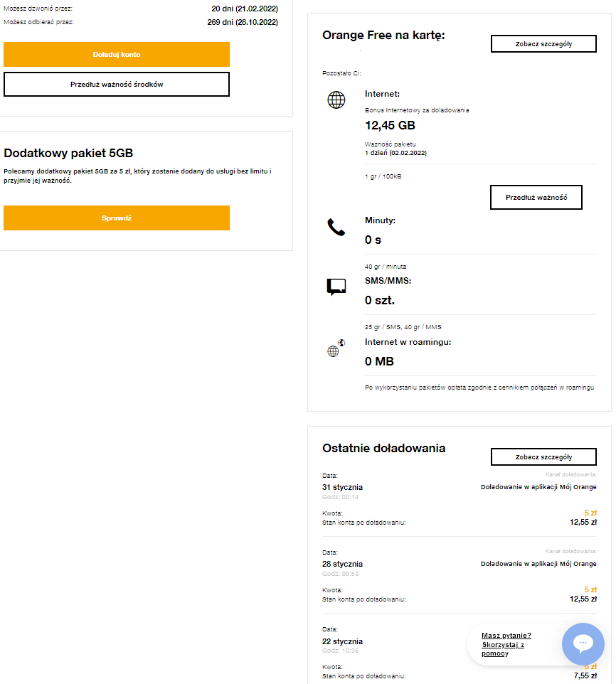616x684 pixels.
Task: Click the Orange Free na kartę heading
Action: 383,35
